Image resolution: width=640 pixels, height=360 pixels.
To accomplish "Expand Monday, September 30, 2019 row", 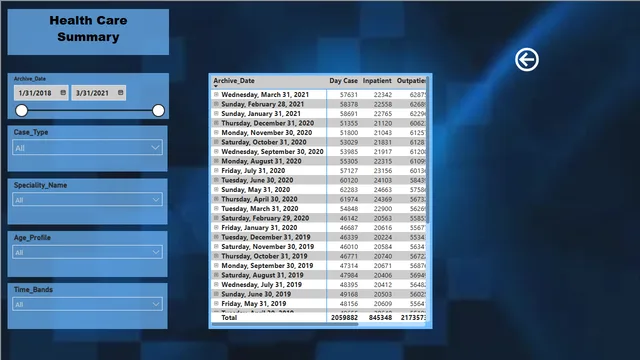I will [216, 265].
